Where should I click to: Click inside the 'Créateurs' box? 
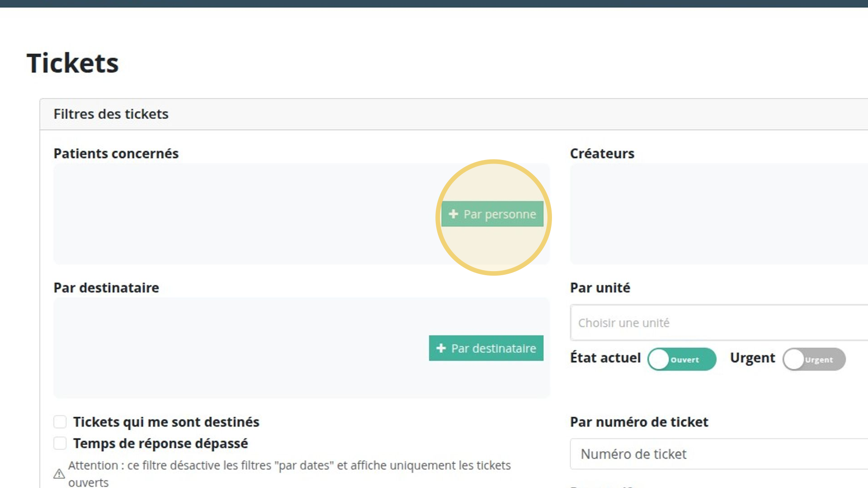(x=719, y=214)
